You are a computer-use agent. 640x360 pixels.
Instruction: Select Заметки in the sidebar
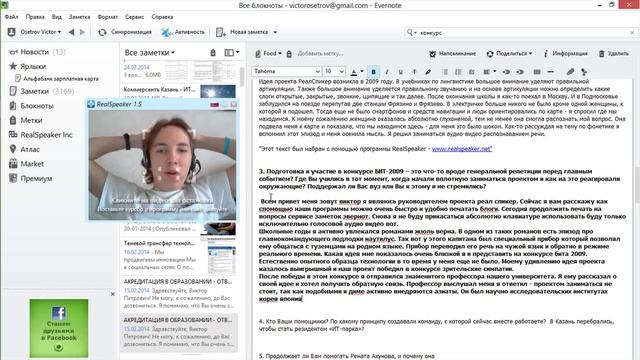pos(41,91)
